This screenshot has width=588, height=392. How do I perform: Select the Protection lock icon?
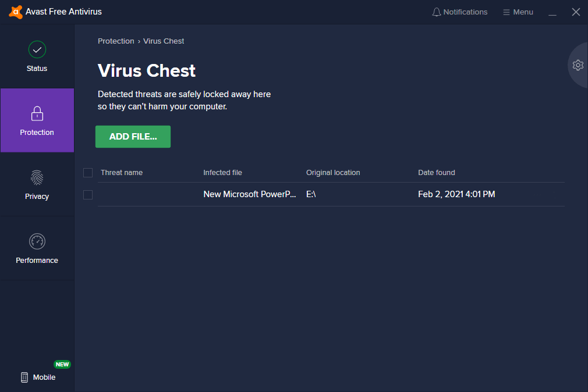point(37,113)
